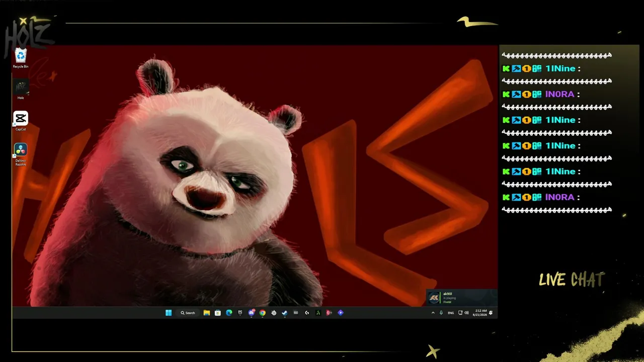Open the notifications bell icon
The image size is (644, 362).
click(x=491, y=313)
